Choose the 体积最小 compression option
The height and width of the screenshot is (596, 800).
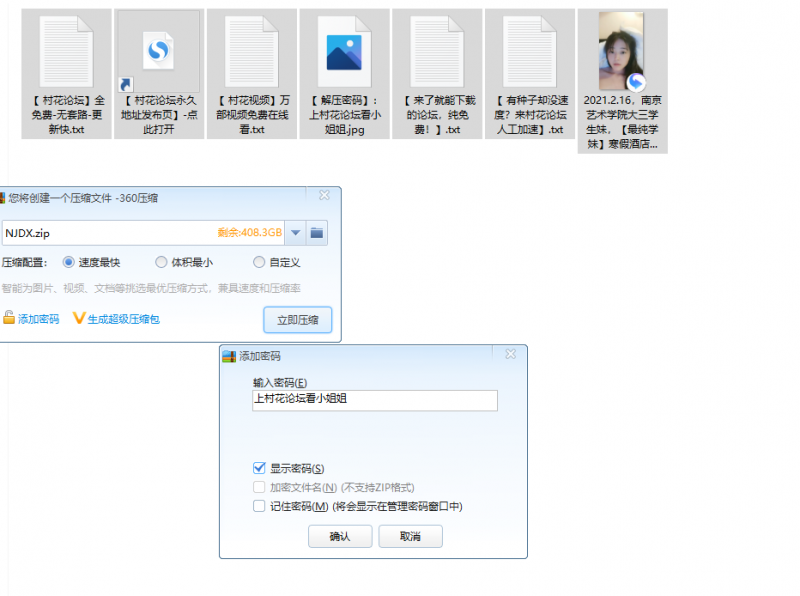pos(161,262)
